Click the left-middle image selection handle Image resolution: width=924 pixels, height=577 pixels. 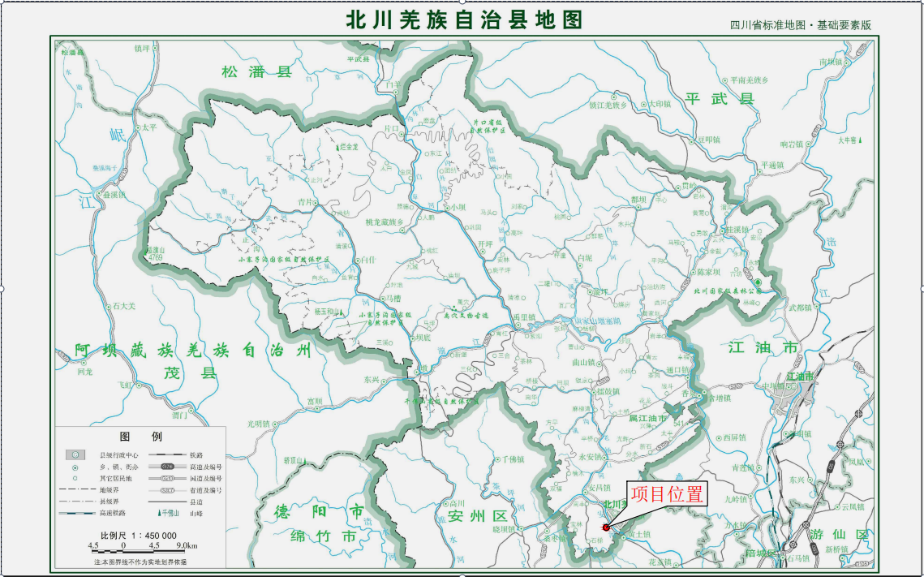(2, 288)
